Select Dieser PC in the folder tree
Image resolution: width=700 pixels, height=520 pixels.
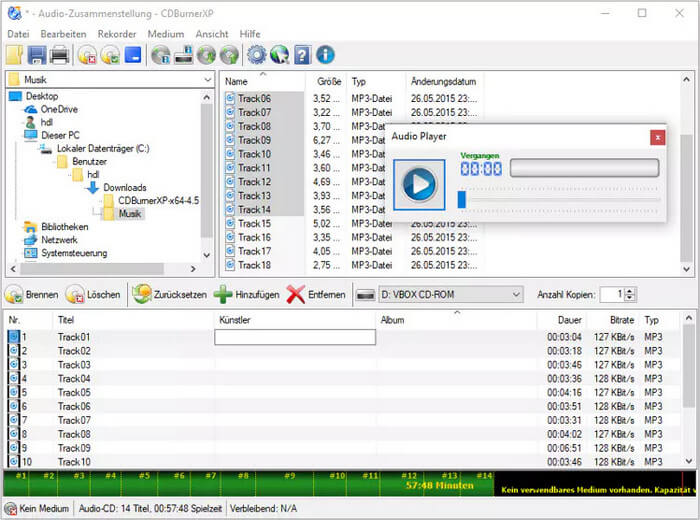(x=60, y=135)
